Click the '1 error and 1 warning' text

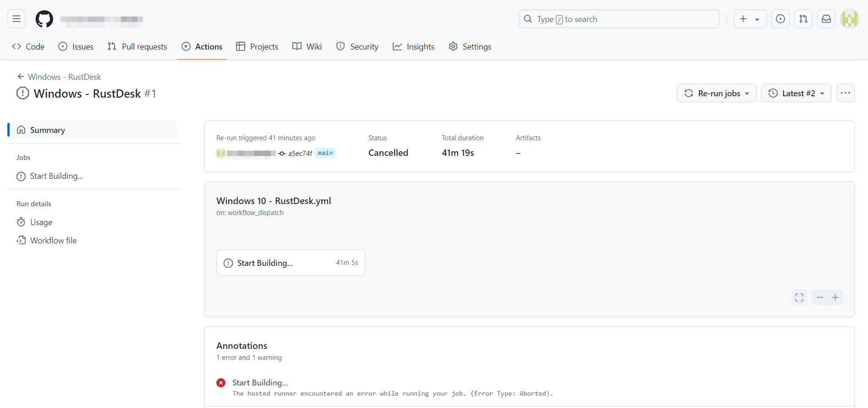point(249,358)
